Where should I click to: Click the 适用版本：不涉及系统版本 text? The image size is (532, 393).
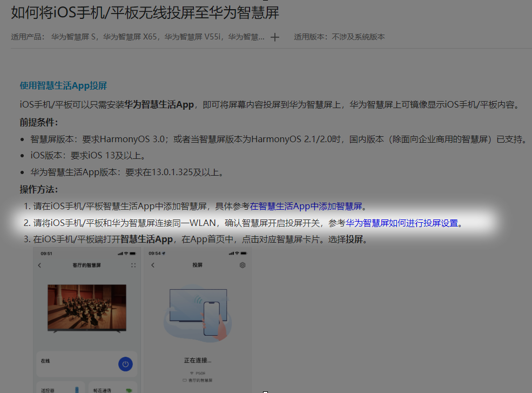click(x=339, y=37)
